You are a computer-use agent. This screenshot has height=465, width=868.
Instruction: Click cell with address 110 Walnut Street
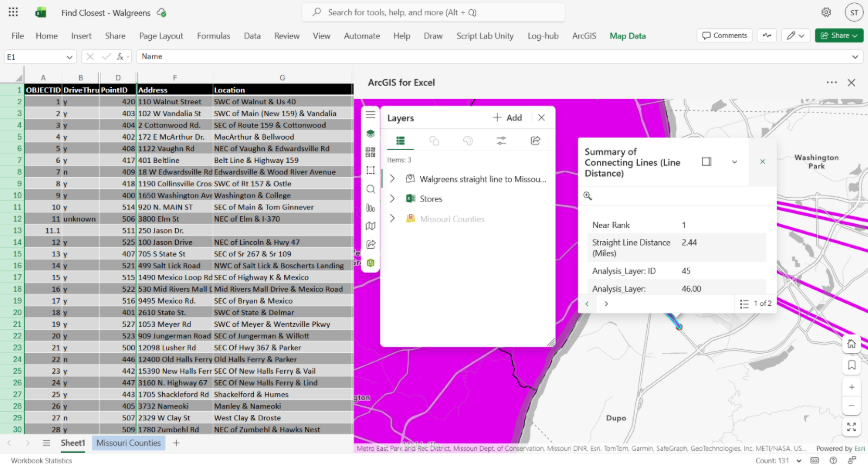pyautogui.click(x=174, y=102)
